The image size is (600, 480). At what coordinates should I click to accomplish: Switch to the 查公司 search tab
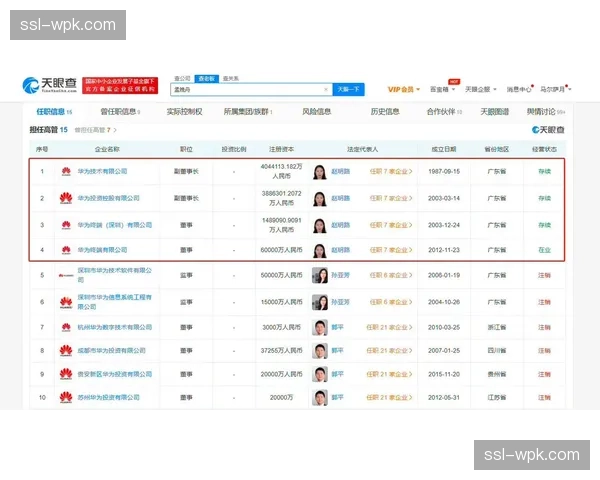pyautogui.click(x=182, y=78)
